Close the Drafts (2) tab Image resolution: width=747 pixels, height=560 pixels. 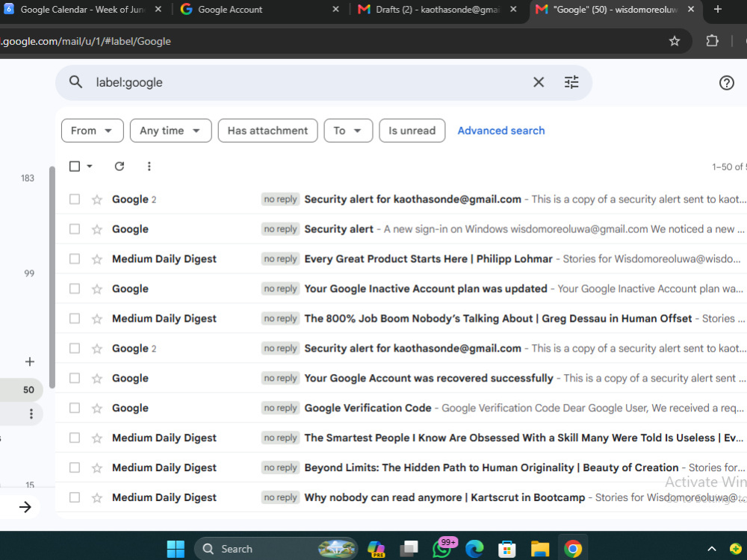coord(513,9)
